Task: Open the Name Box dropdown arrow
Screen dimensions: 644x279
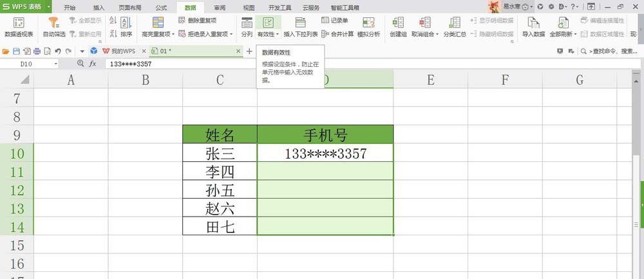Action: (56, 64)
